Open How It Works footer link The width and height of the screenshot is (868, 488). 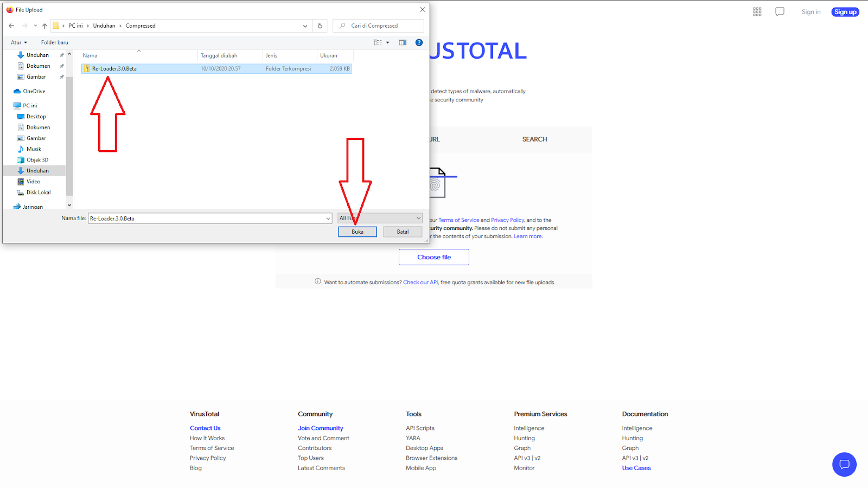tap(207, 438)
